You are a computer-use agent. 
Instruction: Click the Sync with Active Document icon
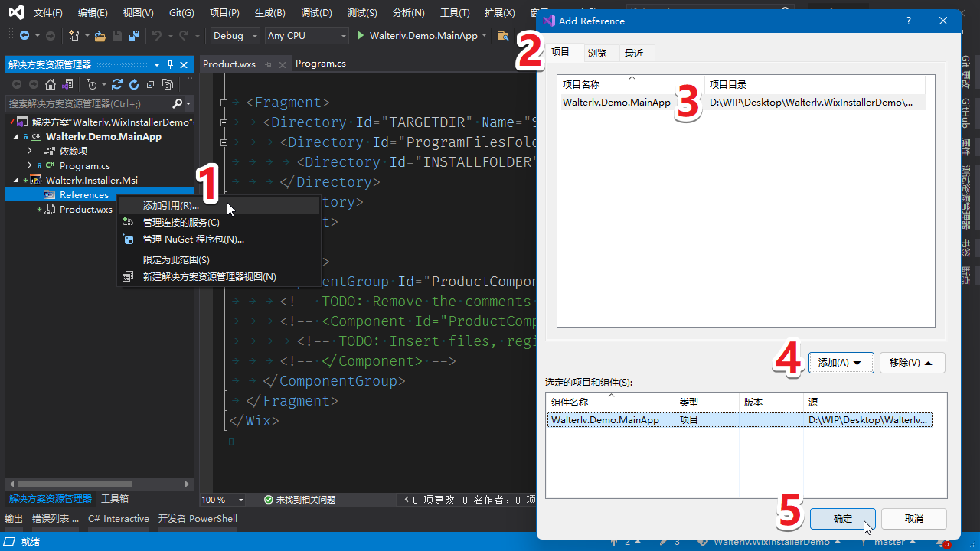(117, 84)
